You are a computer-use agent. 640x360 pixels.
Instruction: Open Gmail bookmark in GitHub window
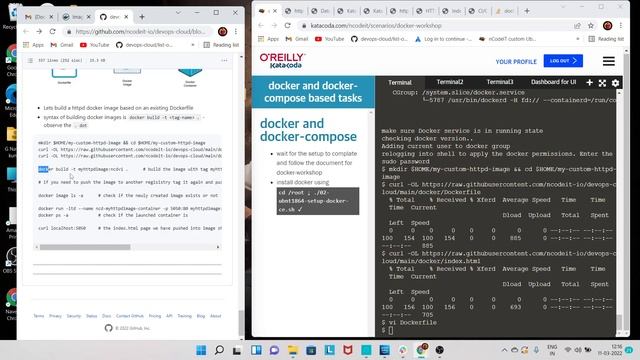pyautogui.click(x=62, y=45)
